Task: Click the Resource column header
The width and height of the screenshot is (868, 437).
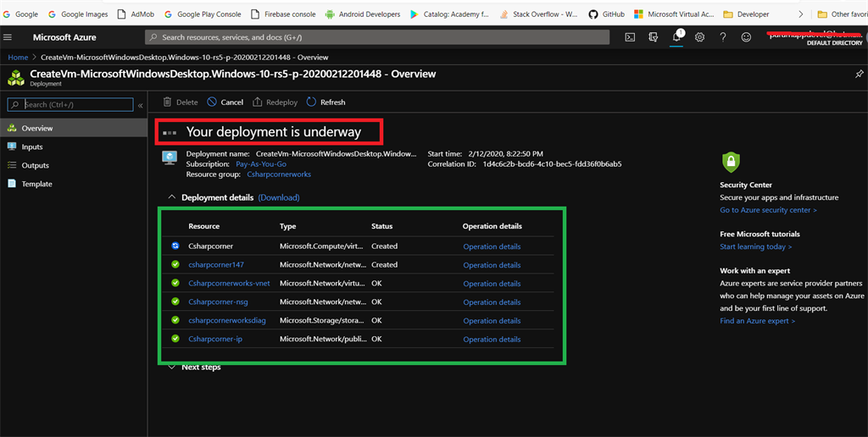Action: 203,226
